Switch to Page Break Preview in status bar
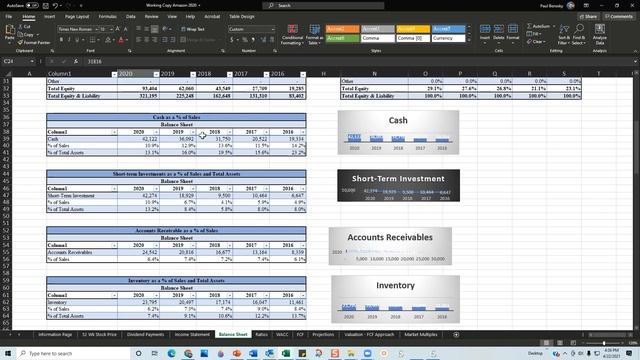Viewport: 640px width, 360px height. [573, 343]
